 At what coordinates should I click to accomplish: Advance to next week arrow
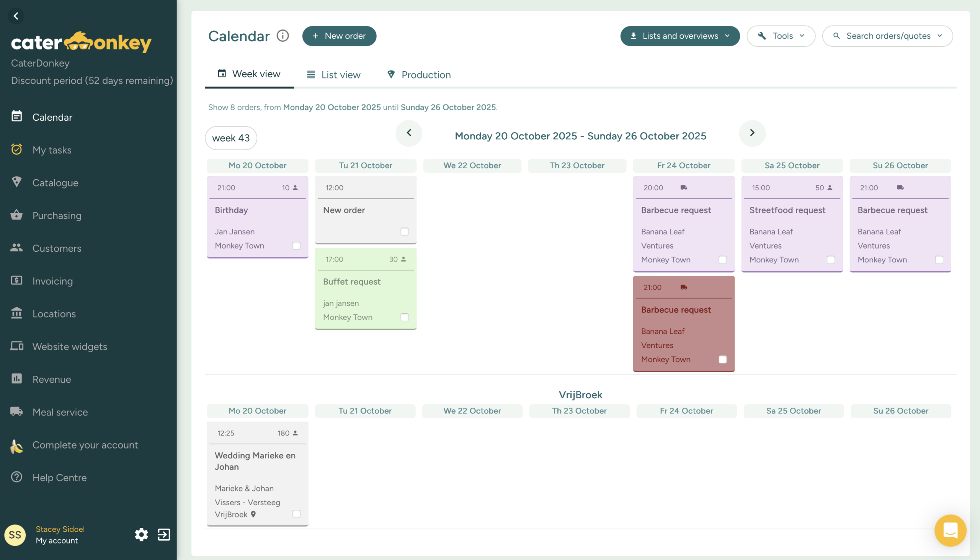coord(752,133)
